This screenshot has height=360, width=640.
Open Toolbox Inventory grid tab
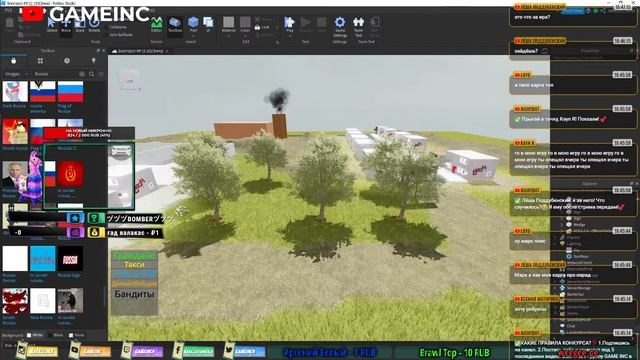(40, 61)
